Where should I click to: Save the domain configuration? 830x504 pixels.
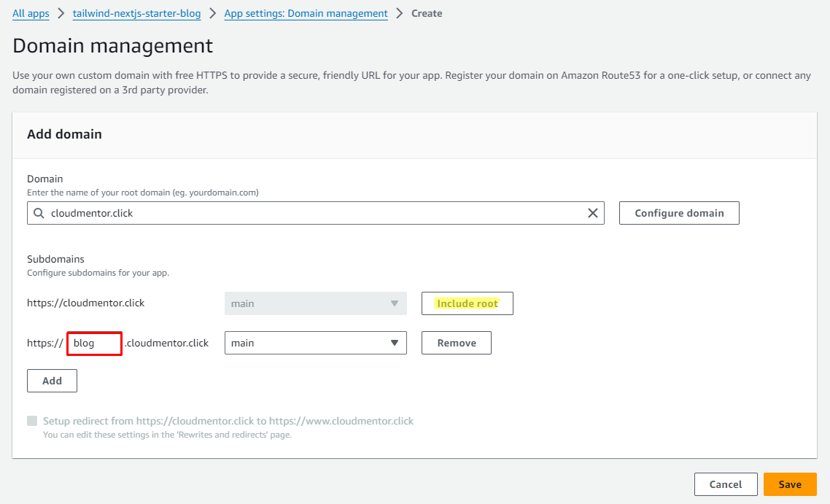pos(790,484)
